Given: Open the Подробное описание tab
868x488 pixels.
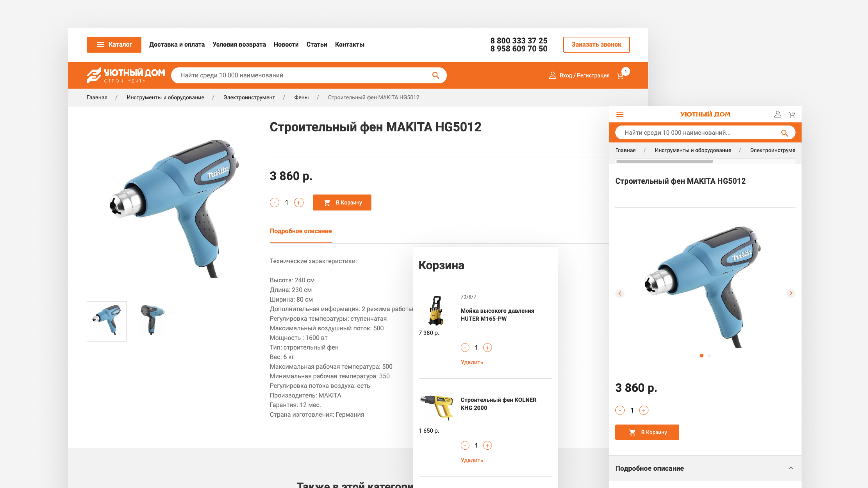Looking at the screenshot, I should click(x=301, y=231).
